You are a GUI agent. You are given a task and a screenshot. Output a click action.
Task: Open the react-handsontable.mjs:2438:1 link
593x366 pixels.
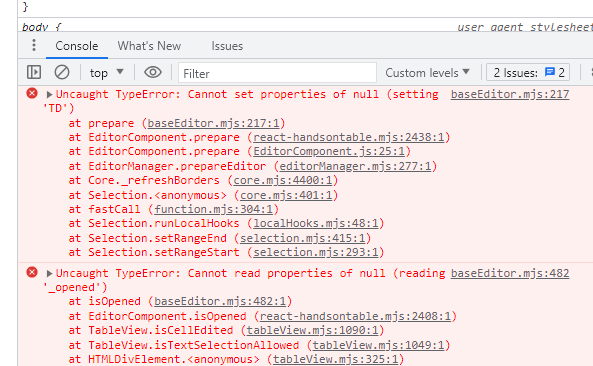(349, 137)
